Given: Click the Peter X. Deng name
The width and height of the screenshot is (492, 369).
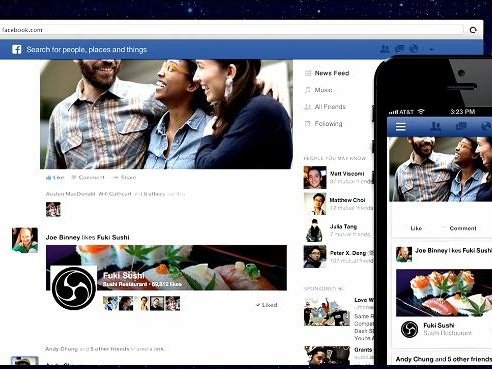Looking at the screenshot, I should (x=348, y=253).
